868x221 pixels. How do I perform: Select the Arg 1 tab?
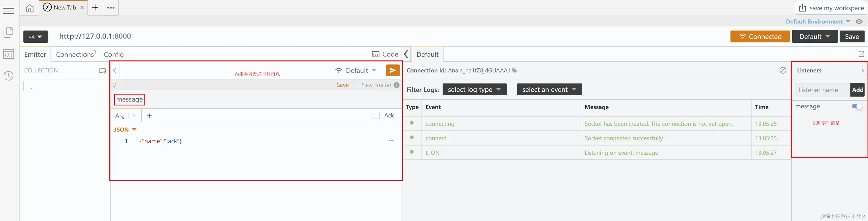click(x=122, y=116)
